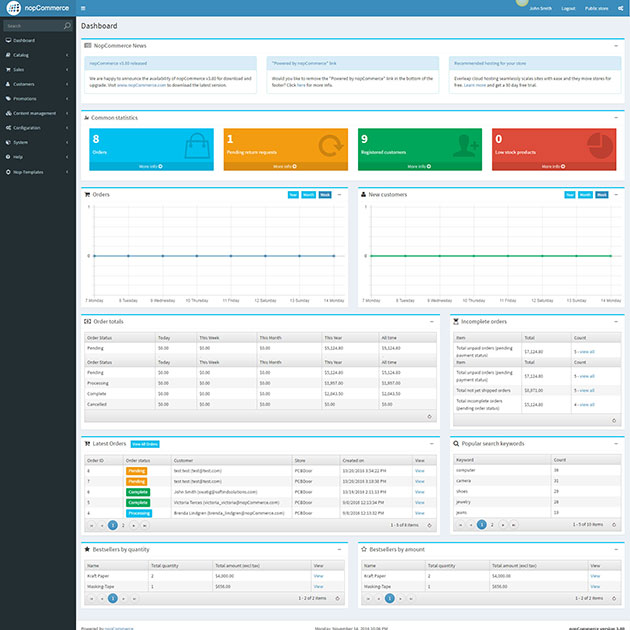Expand the Nop Templates sidebar menu
Screen dimensions: 630x630
38,172
